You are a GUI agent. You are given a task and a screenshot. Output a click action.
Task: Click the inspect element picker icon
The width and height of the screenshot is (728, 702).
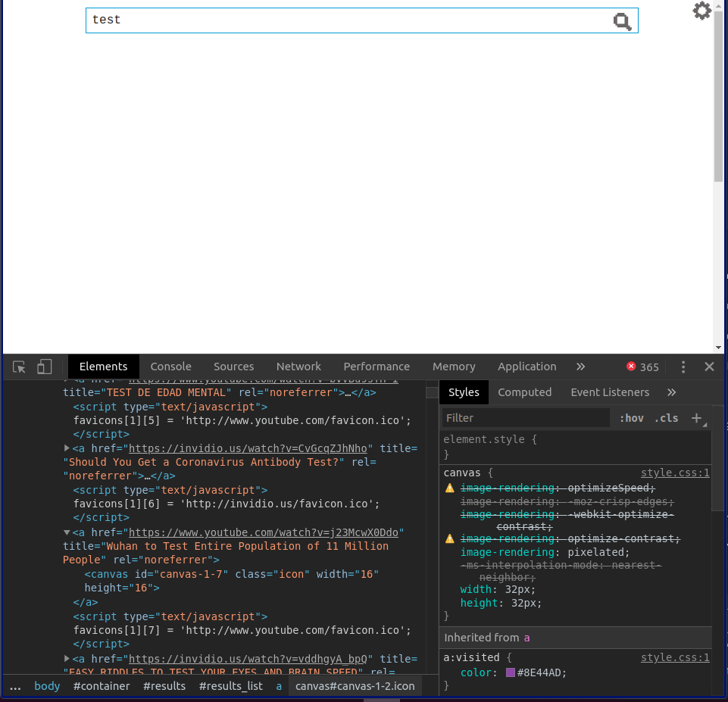[18, 367]
